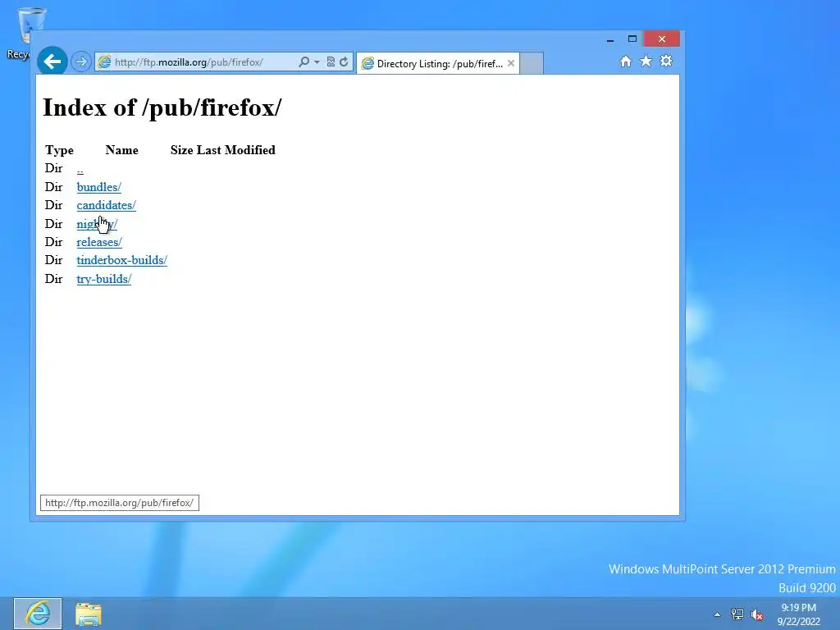Open the tinderbox-builds/ directory link
840x630 pixels.
pos(121,260)
